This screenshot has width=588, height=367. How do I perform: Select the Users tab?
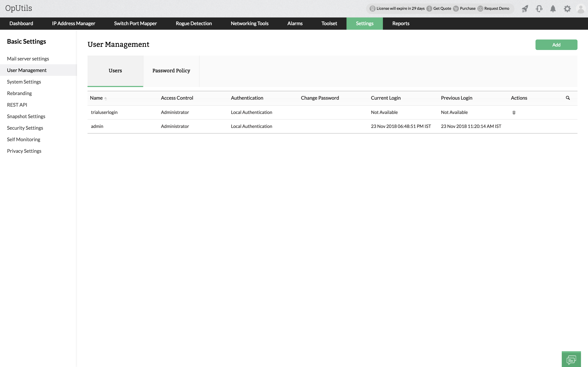[x=115, y=71]
